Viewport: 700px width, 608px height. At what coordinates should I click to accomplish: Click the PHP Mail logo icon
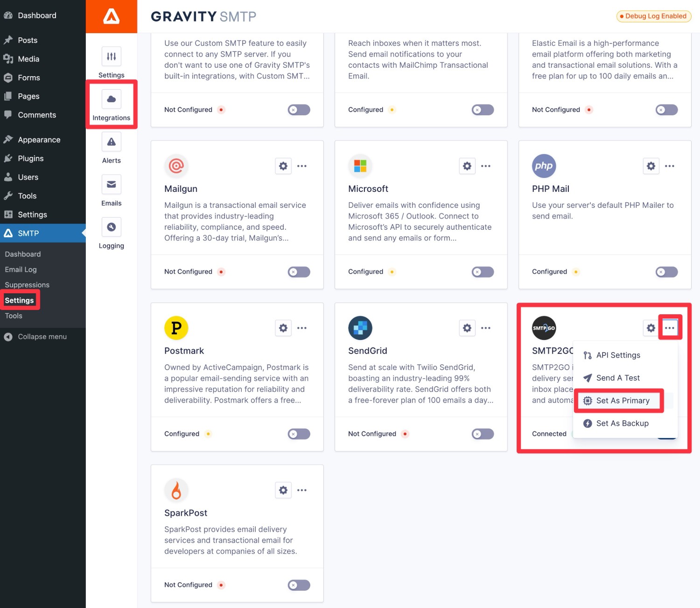[x=544, y=166]
